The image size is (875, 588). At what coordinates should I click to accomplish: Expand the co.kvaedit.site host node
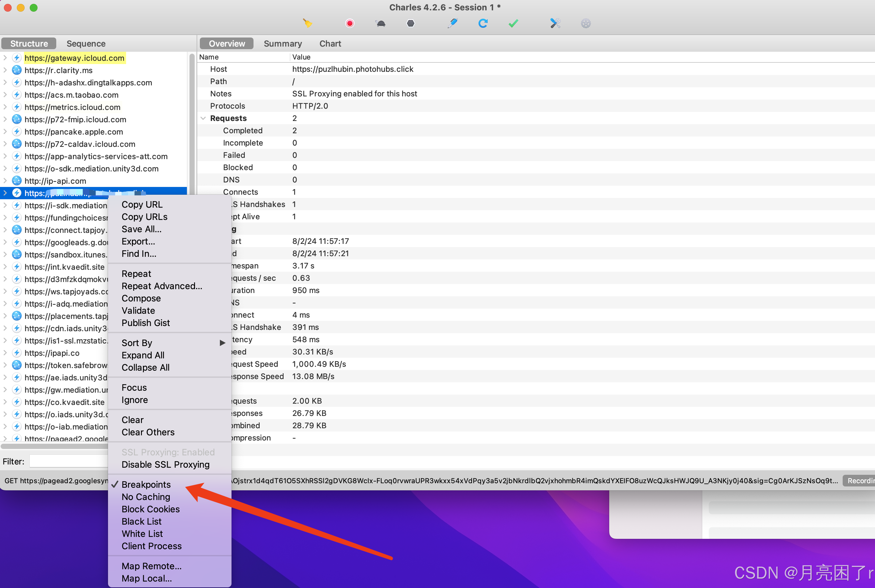pyautogui.click(x=5, y=402)
